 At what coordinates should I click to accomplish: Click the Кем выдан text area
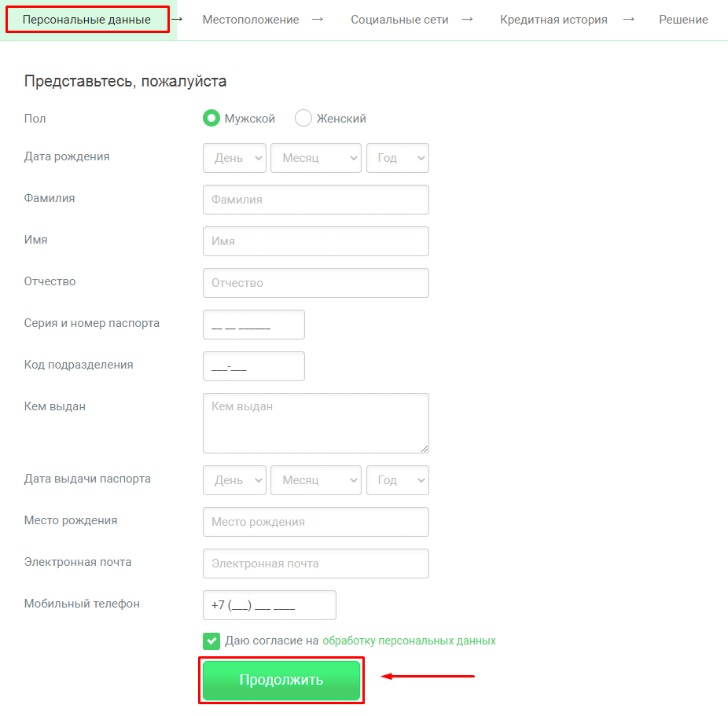(x=315, y=423)
